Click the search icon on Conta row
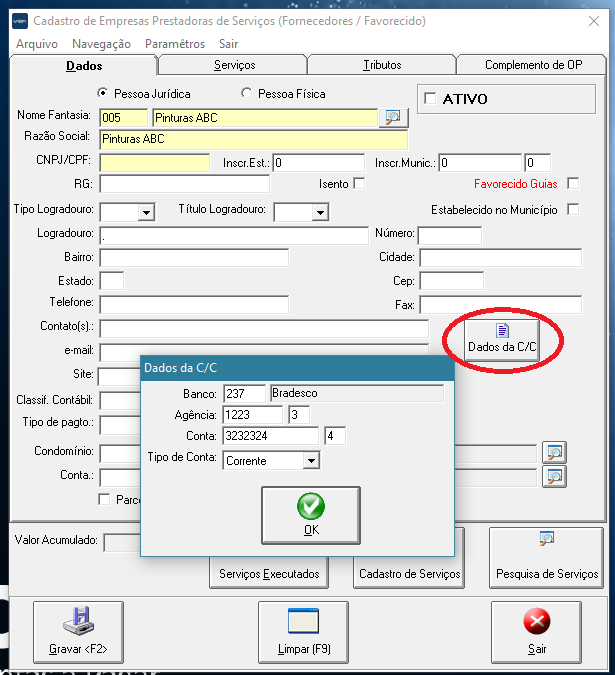This screenshot has height=675, width=615. tap(553, 476)
